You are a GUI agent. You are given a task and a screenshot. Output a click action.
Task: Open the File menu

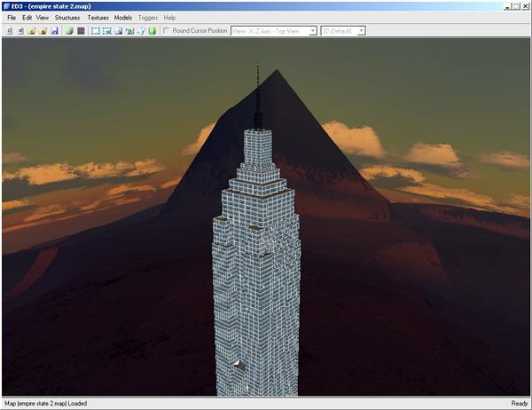coord(12,18)
